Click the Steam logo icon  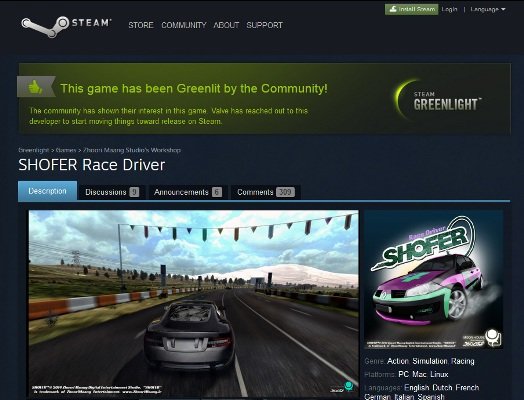click(x=66, y=26)
